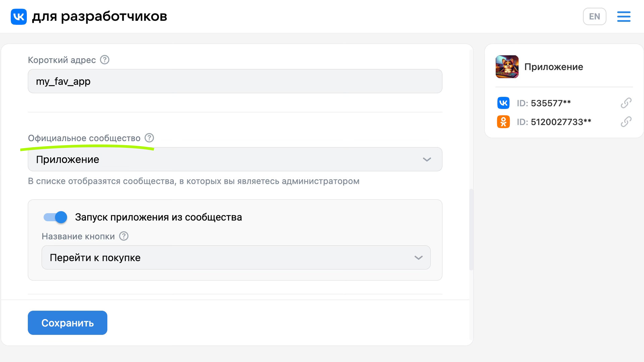Copy the VK app link via chain icon
The image size is (644, 362).
point(626,103)
